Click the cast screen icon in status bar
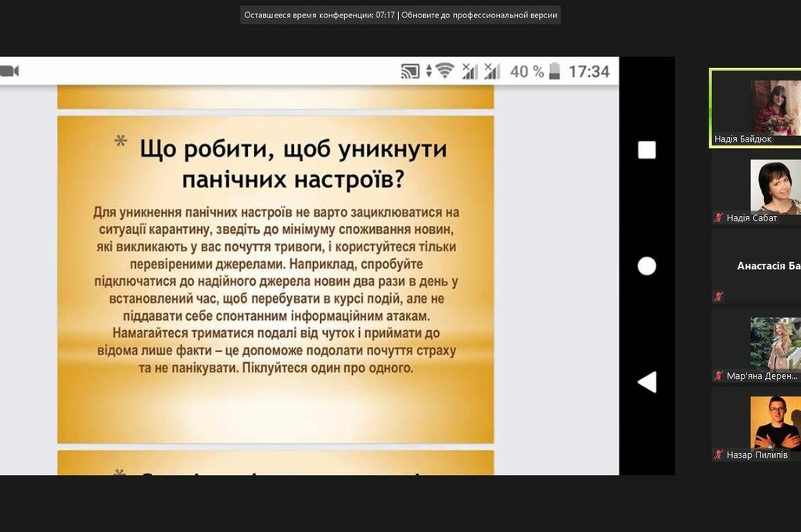The width and height of the screenshot is (801, 532). pyautogui.click(x=410, y=71)
